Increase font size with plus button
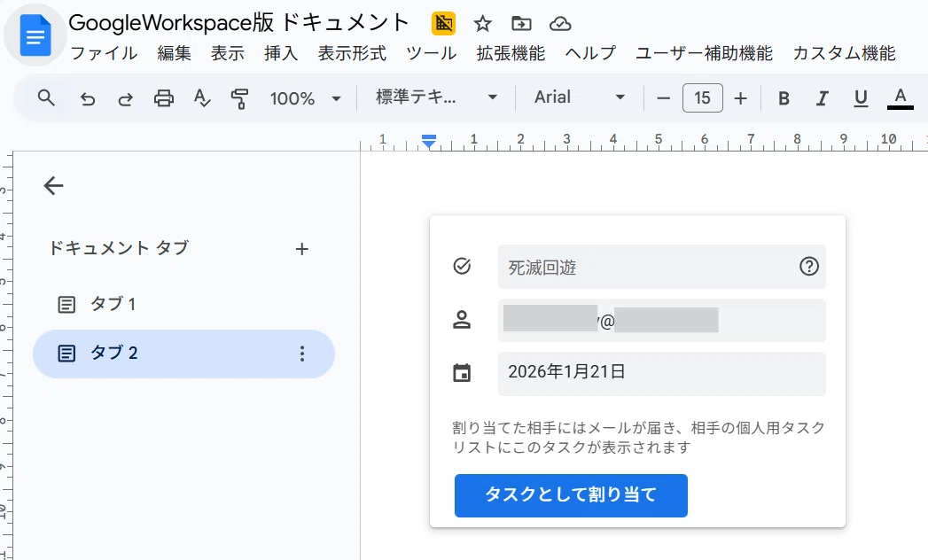The image size is (928, 560). [x=740, y=98]
